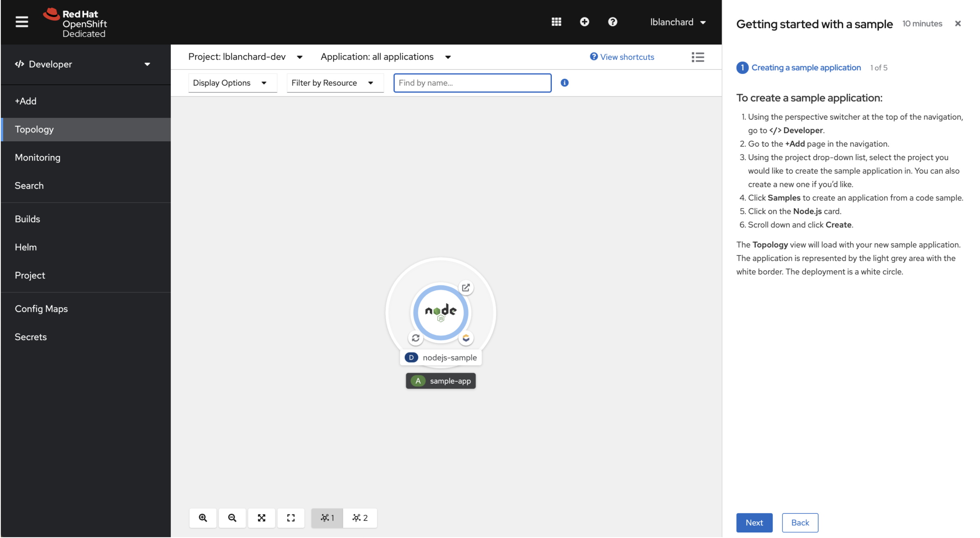Expand Filter by Resource dropdown
Screen dimensions: 980x538
[x=335, y=83]
